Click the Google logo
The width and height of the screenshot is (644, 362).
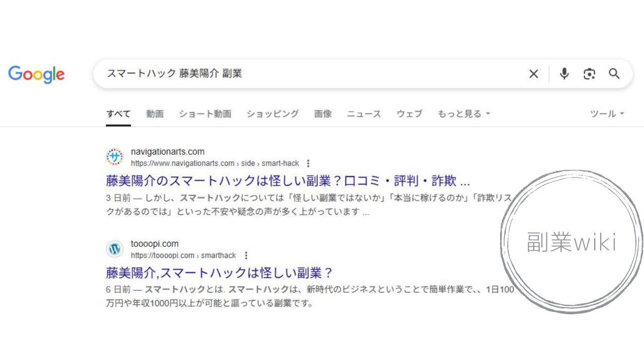click(x=36, y=74)
